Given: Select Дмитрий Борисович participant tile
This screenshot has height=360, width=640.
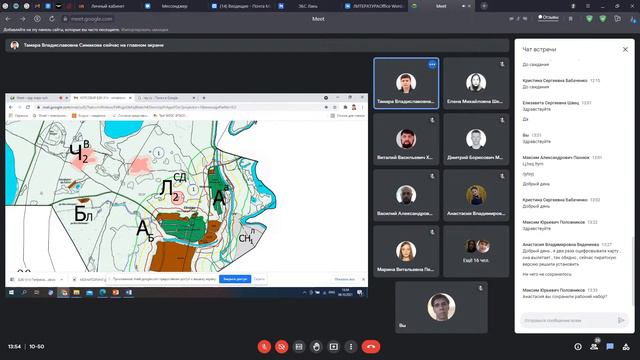Looking at the screenshot, I should tap(476, 139).
